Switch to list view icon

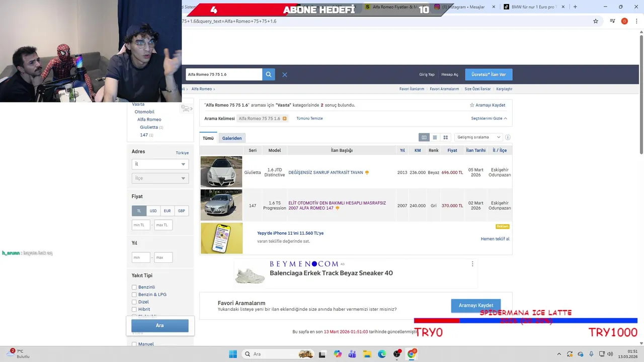(435, 137)
